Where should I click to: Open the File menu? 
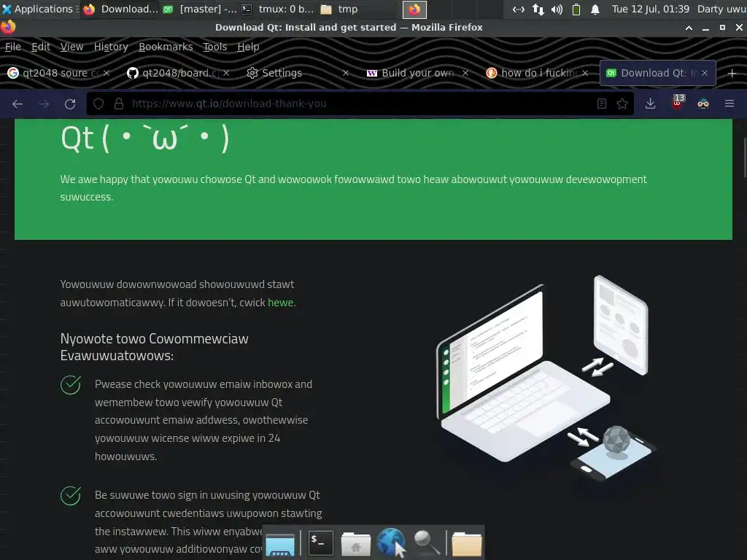point(13,47)
